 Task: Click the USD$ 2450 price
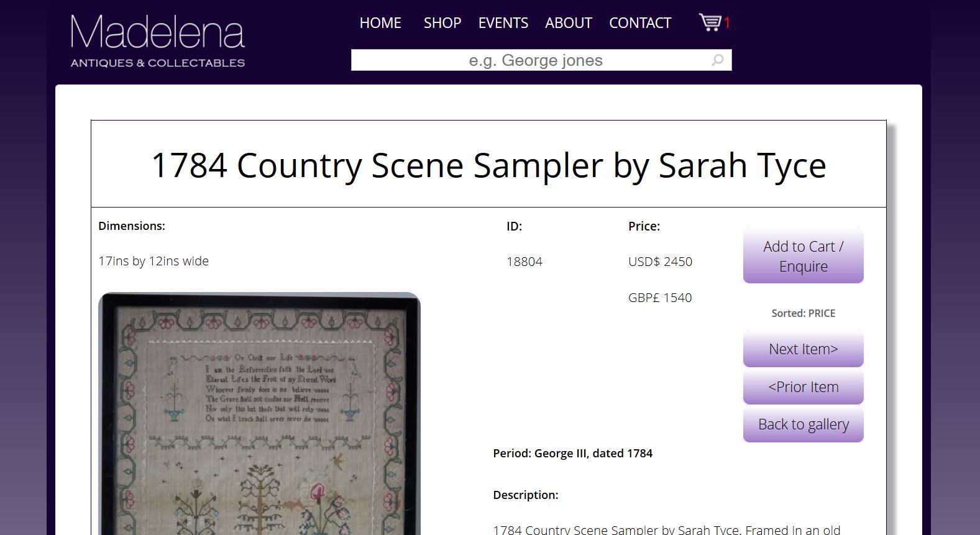point(660,262)
